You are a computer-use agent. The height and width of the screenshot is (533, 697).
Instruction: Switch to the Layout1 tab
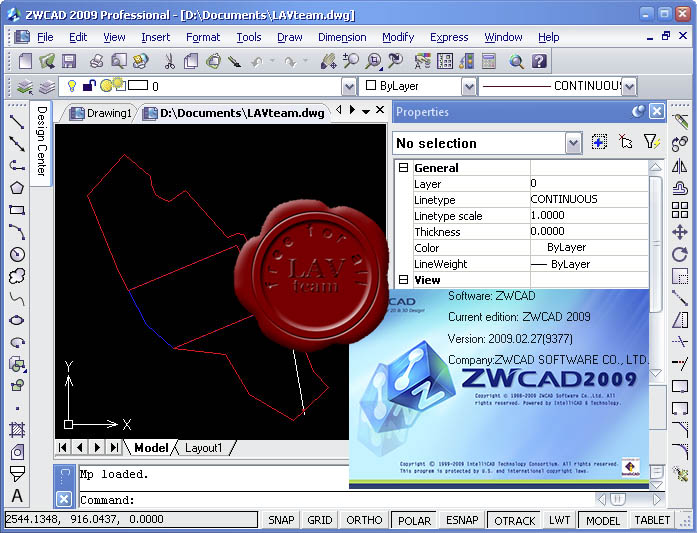tap(204, 448)
